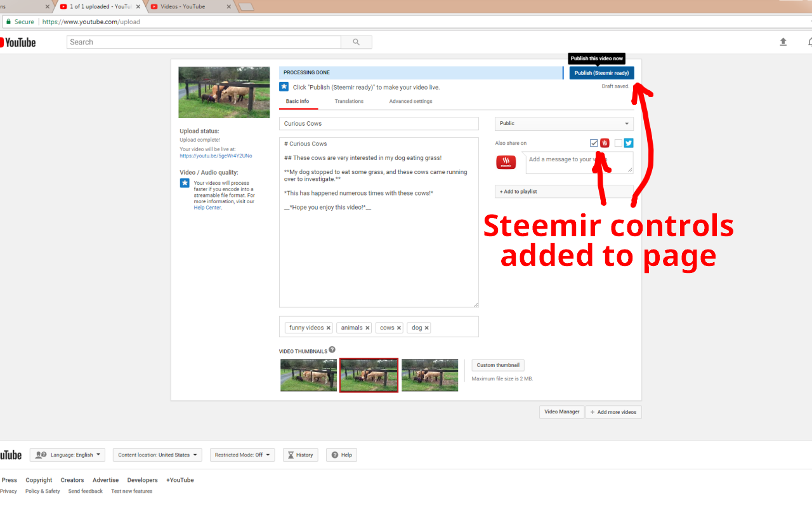The image size is (812, 508).
Task: Click the Curious Cows title field
Action: click(379, 124)
